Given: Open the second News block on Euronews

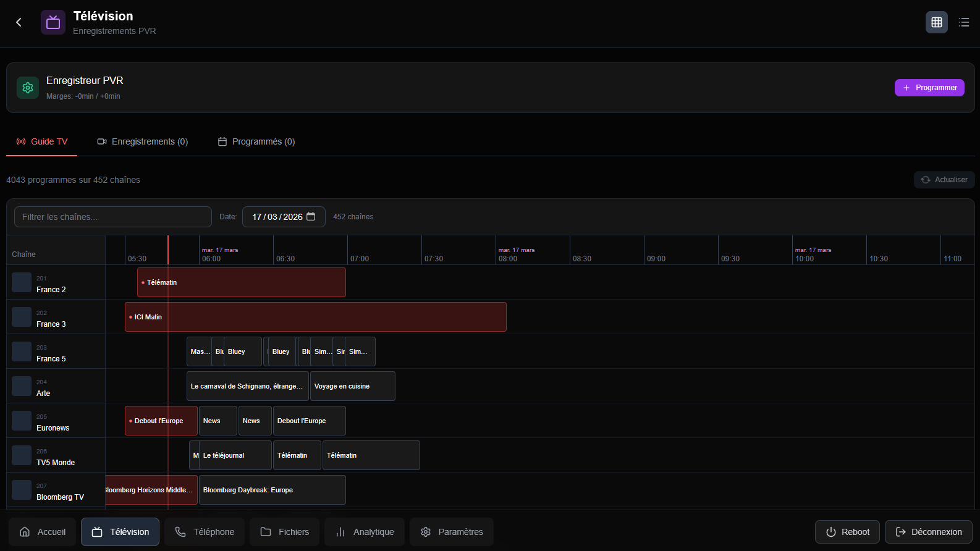Looking at the screenshot, I should pyautogui.click(x=255, y=421).
